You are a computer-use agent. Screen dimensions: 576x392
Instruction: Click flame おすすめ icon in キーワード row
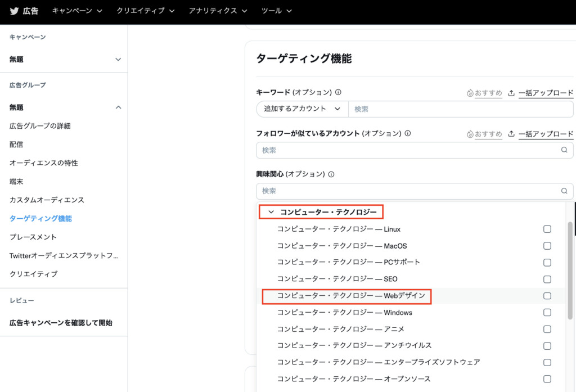click(x=470, y=93)
